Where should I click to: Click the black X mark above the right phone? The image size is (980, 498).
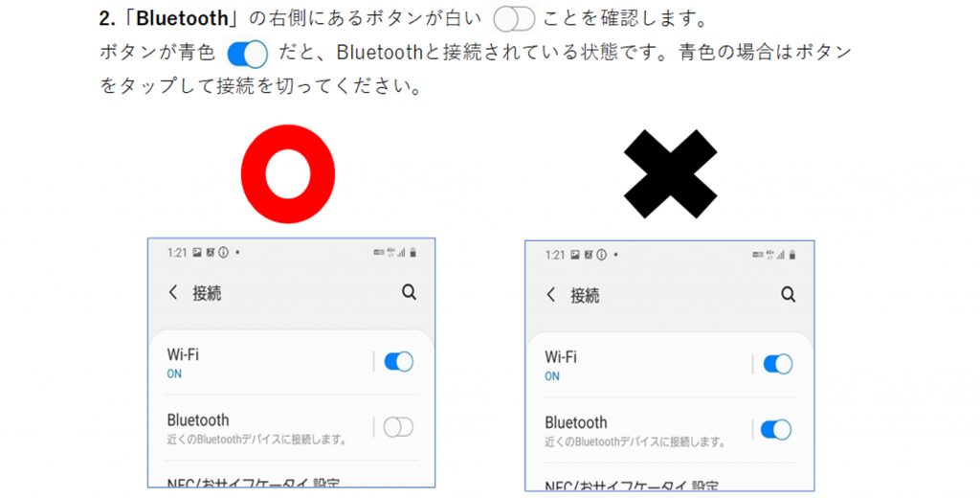pos(671,174)
